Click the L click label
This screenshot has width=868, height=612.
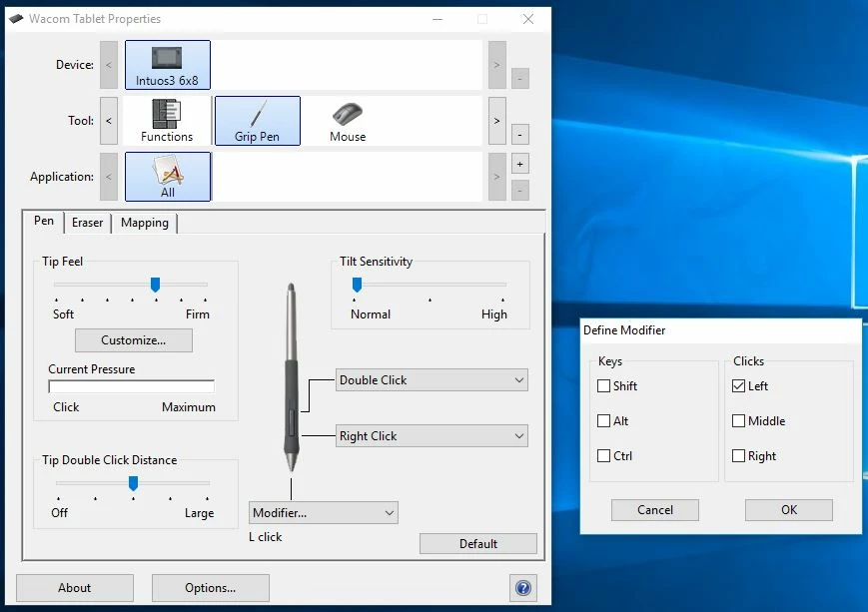pos(265,537)
